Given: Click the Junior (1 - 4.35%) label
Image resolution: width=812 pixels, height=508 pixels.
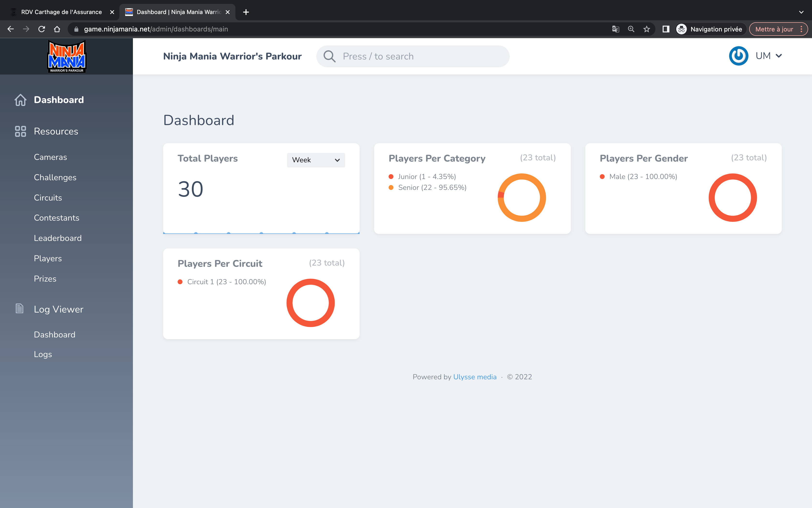Looking at the screenshot, I should pos(427,177).
